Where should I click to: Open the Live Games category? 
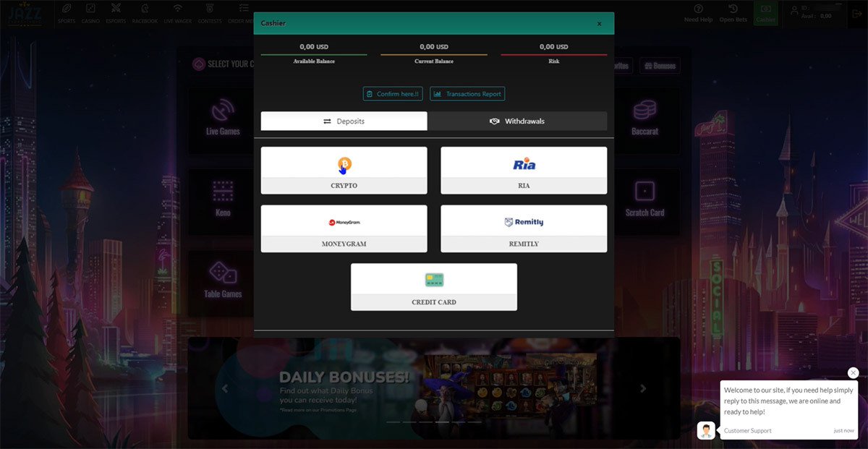[x=223, y=121]
